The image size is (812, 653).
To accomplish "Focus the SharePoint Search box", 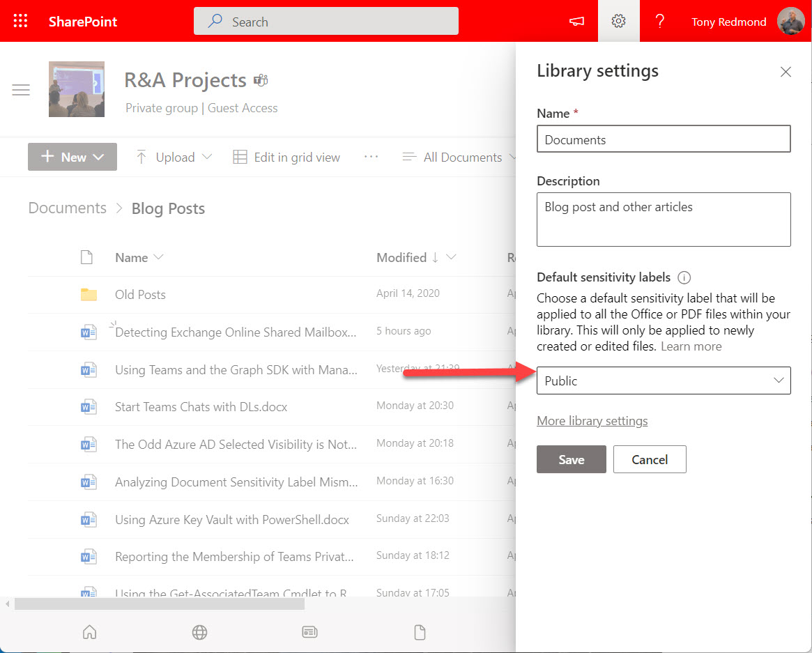I will click(325, 21).
